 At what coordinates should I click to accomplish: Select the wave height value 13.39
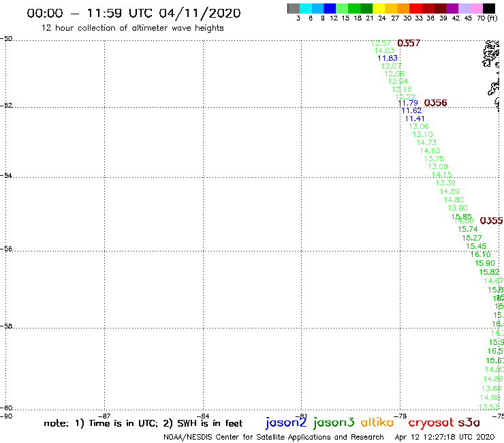tap(445, 183)
